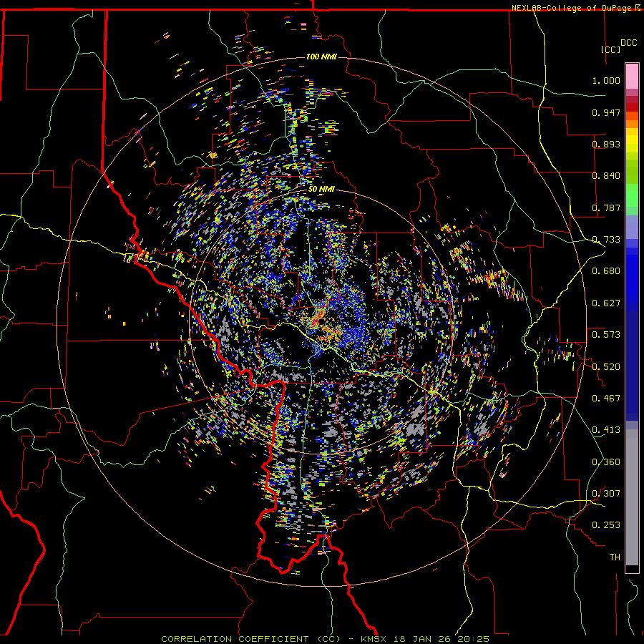Select the 0.467 legend value
The height and width of the screenshot is (644, 644).
pos(606,399)
